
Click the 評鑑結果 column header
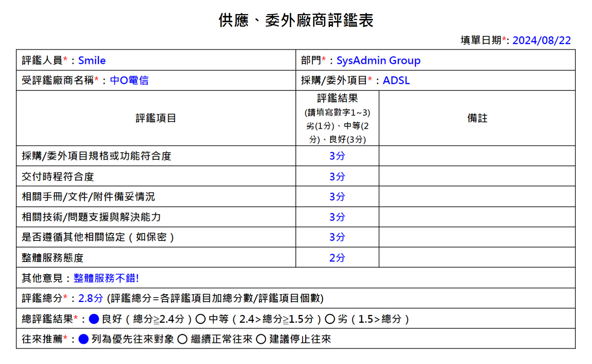coord(337,98)
